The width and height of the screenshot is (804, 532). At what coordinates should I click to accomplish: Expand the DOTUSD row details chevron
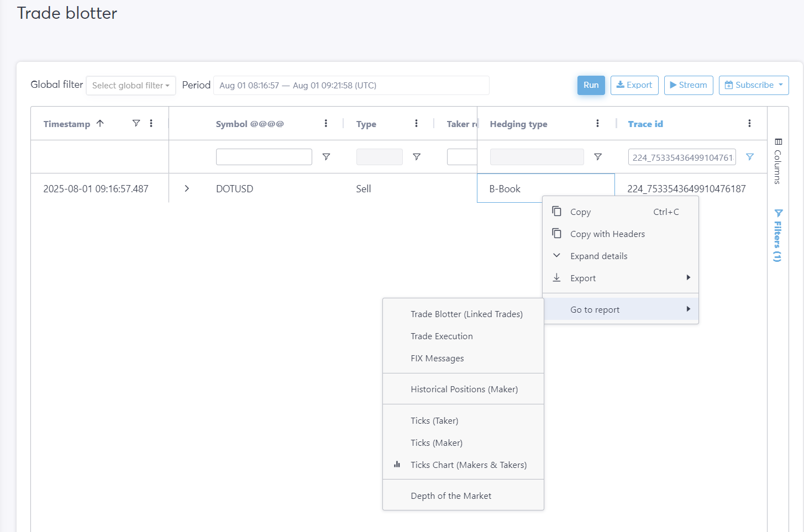[x=187, y=188]
